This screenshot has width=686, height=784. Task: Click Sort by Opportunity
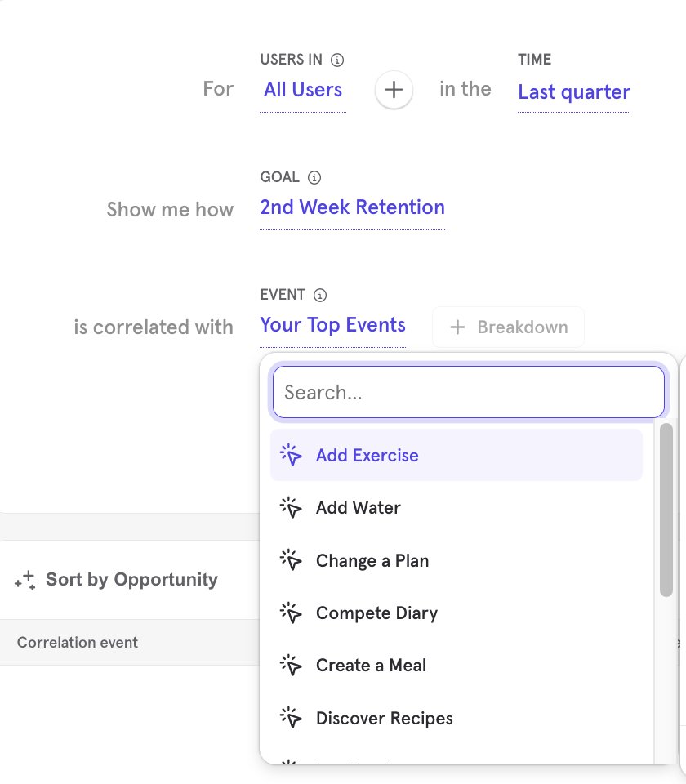(131, 580)
